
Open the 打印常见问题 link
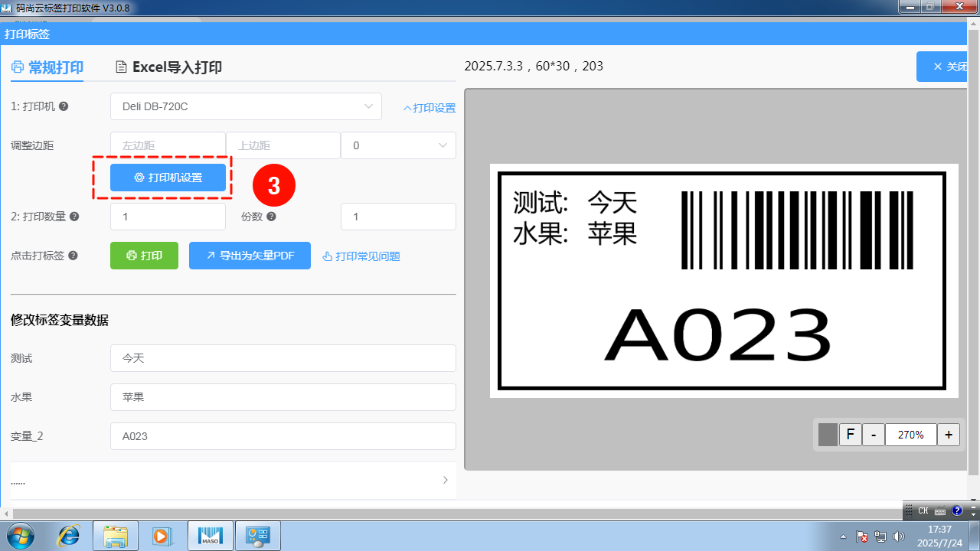361,256
